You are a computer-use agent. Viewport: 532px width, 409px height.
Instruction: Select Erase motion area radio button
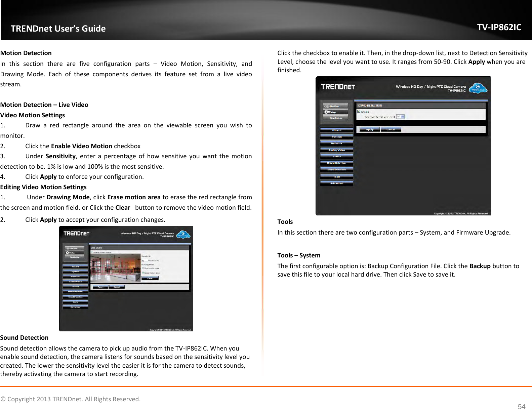click(x=143, y=273)
